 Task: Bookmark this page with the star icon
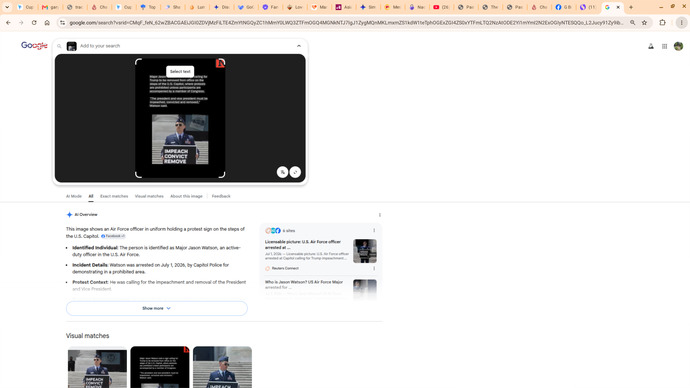point(644,22)
